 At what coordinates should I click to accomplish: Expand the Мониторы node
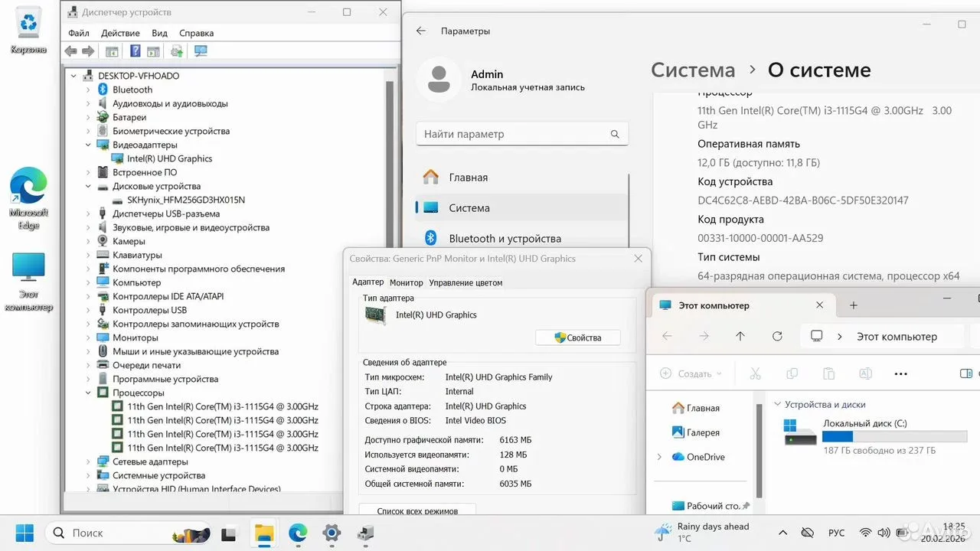(x=88, y=337)
